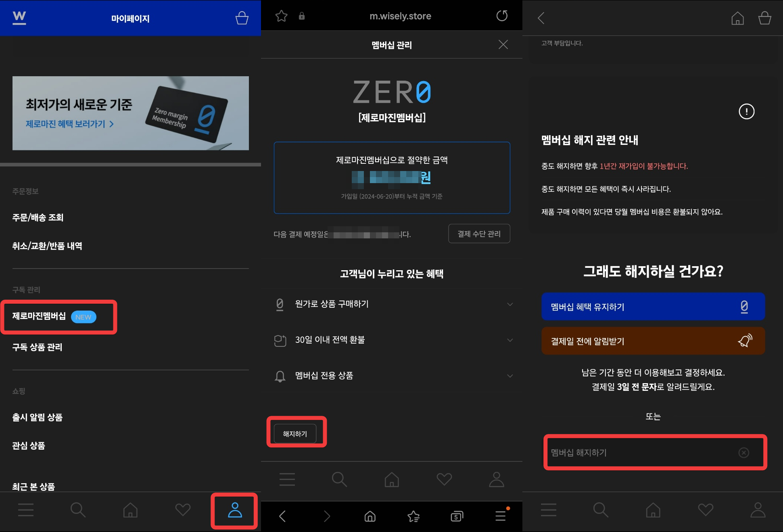Go forward using the browser forward arrow
This screenshot has height=532, width=783.
pyautogui.click(x=327, y=516)
